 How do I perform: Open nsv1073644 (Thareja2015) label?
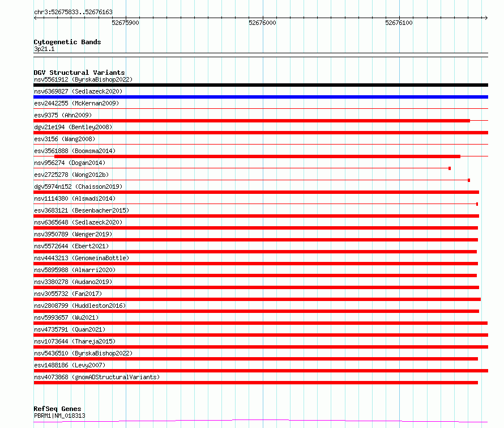point(75,341)
